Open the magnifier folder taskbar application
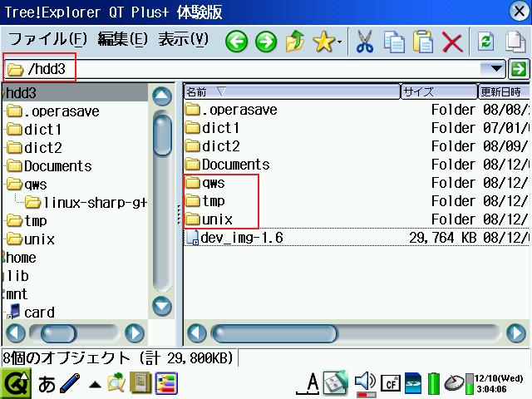This screenshot has width=532, height=399. coord(116,383)
